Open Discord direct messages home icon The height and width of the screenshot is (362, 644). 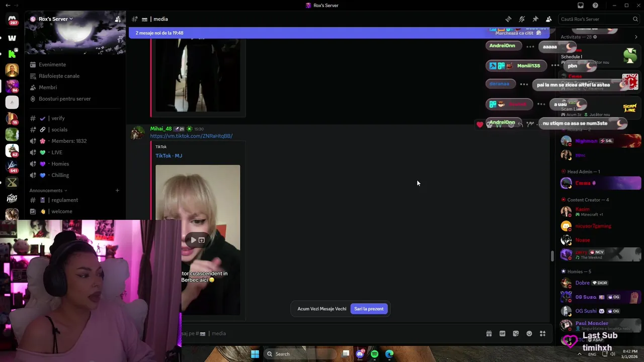click(x=12, y=19)
